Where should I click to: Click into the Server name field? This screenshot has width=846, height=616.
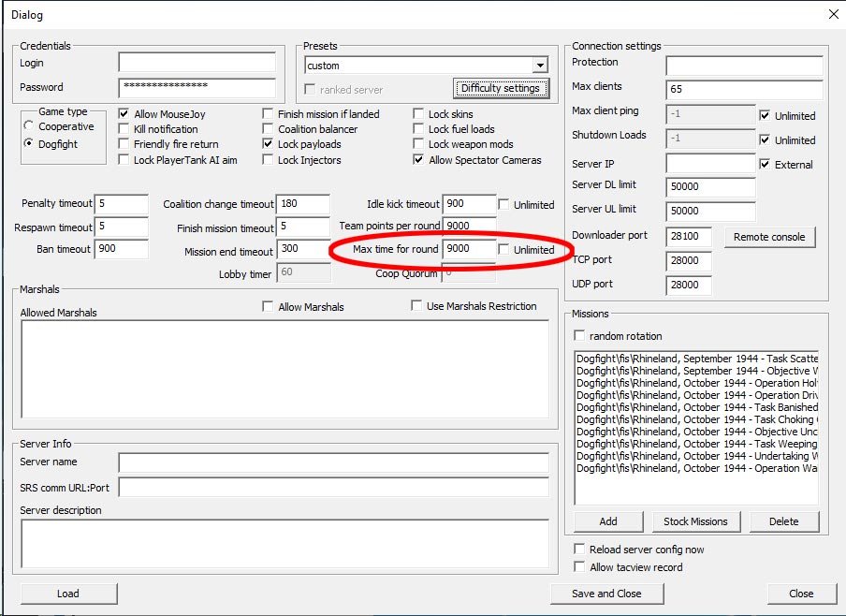click(x=333, y=462)
